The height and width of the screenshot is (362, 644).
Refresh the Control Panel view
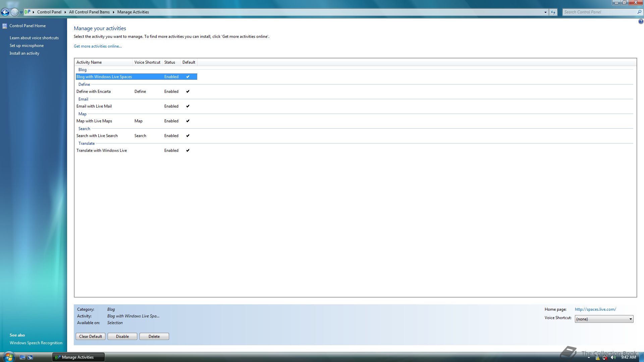pos(553,12)
